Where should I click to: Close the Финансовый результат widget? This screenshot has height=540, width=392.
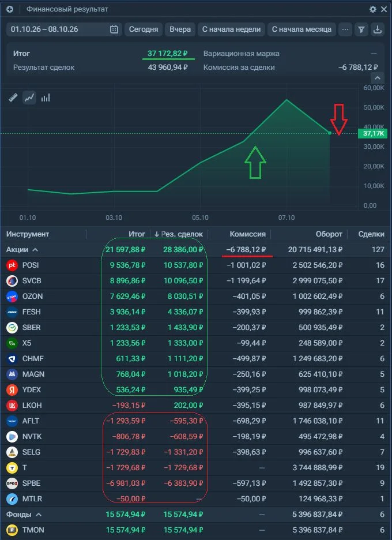click(384, 9)
